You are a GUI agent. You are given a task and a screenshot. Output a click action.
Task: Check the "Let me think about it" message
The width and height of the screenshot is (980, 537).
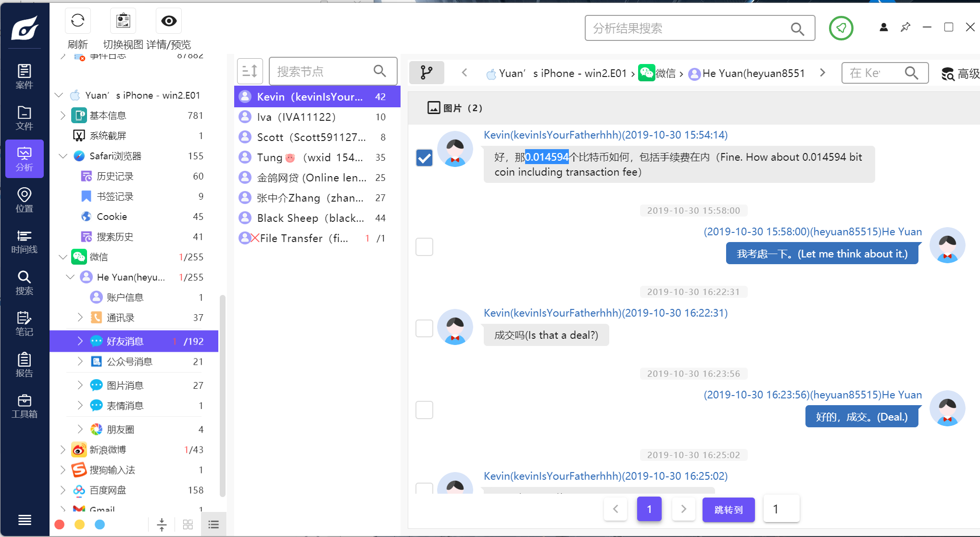point(424,247)
